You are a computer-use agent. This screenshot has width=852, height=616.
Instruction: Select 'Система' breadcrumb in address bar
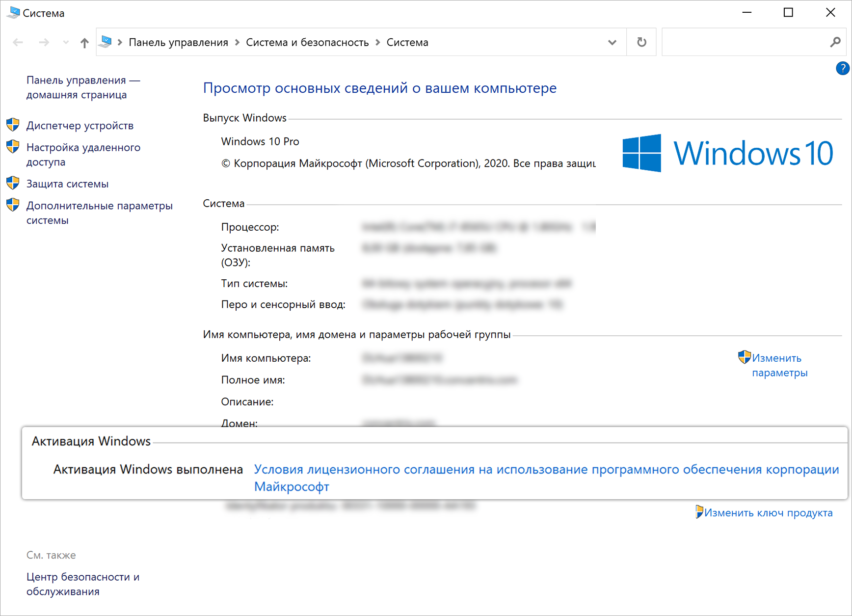point(407,43)
